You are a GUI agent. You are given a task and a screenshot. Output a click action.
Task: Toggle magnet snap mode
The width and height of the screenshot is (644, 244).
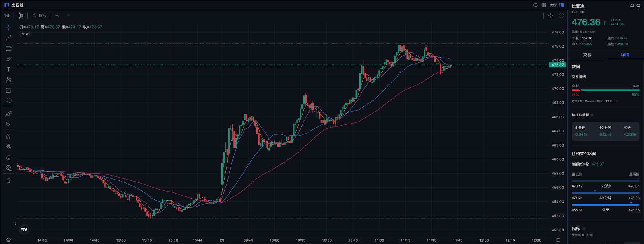[8, 136]
